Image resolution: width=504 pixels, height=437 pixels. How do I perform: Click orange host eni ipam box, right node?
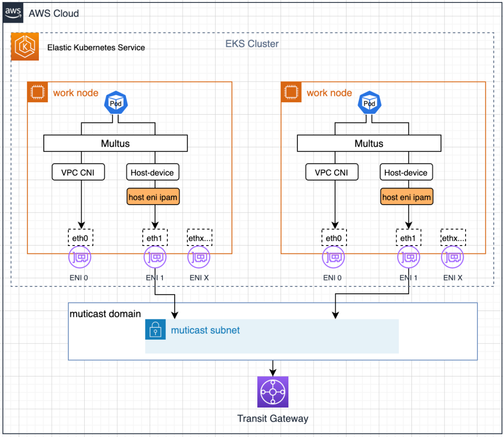[x=407, y=197]
